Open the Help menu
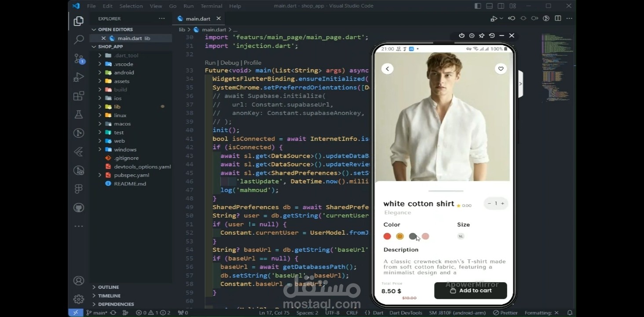 click(x=235, y=6)
